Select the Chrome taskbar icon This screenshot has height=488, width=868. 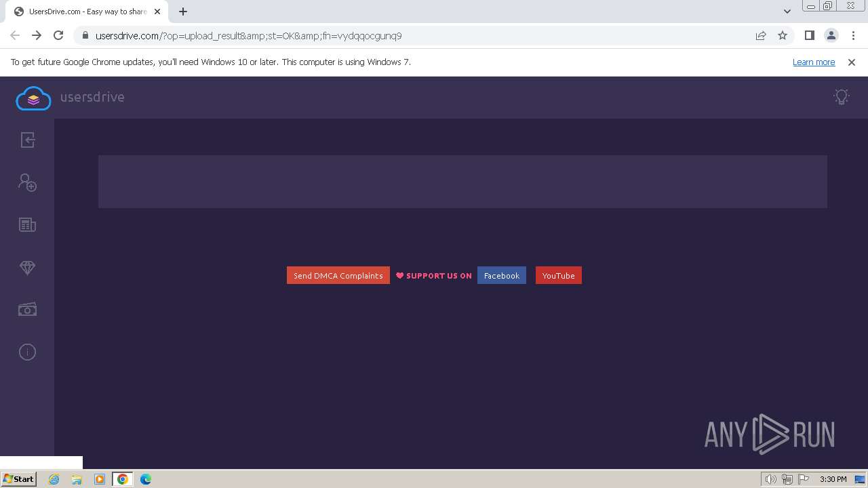coord(123,479)
